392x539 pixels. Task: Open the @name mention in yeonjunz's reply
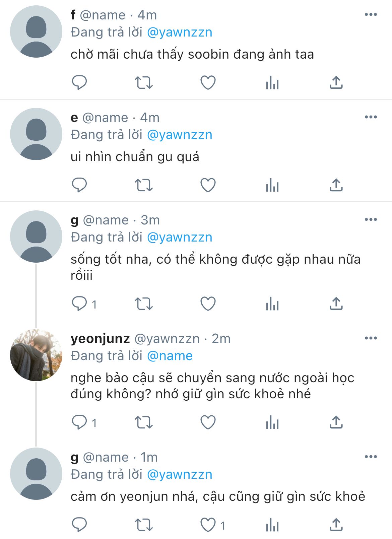click(x=170, y=356)
